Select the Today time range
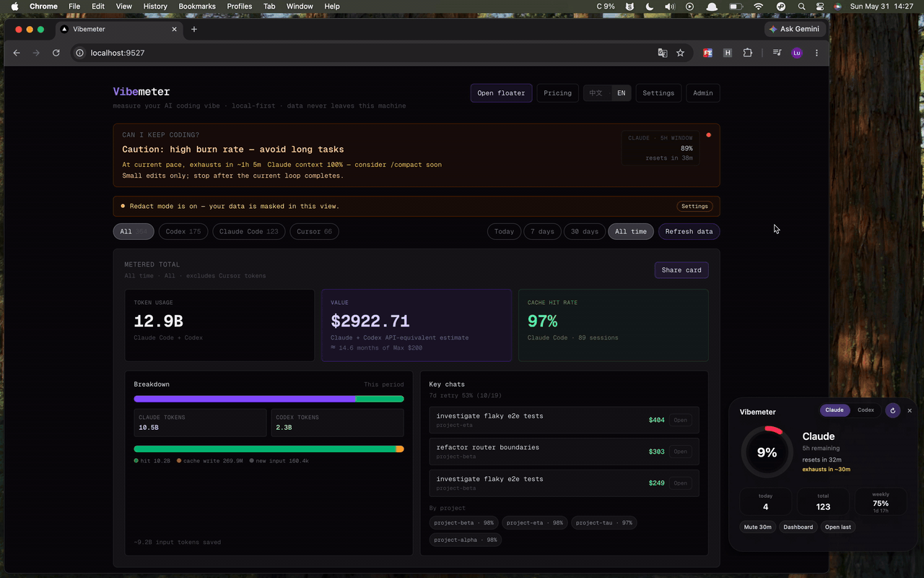 pos(504,231)
